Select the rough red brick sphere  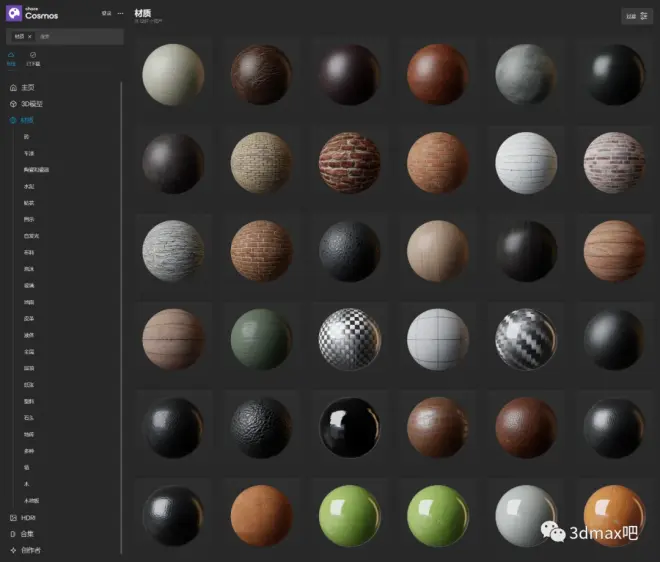(x=350, y=163)
